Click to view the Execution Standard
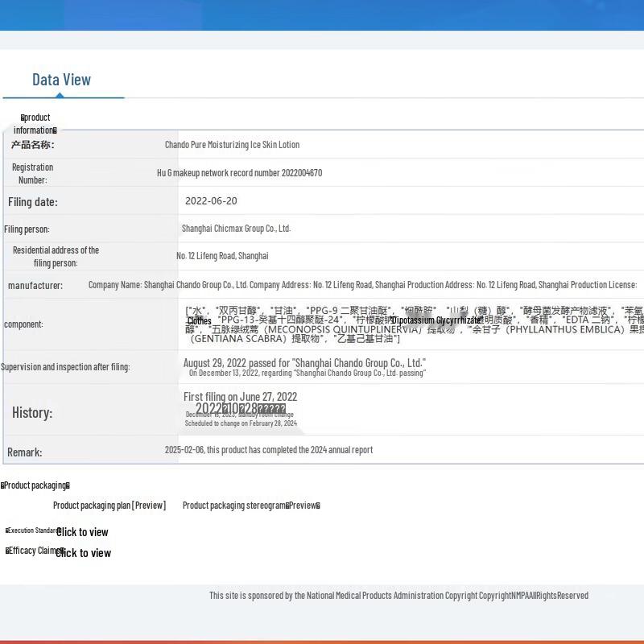The height and width of the screenshot is (644, 644). 82,532
